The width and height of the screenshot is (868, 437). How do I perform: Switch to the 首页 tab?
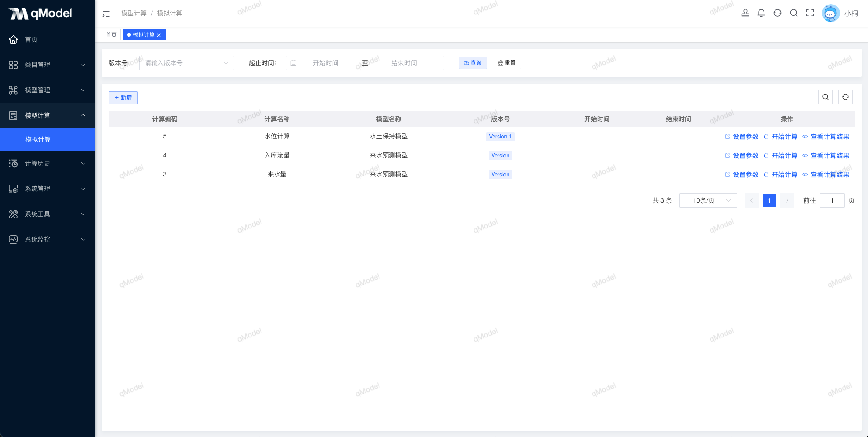point(111,35)
